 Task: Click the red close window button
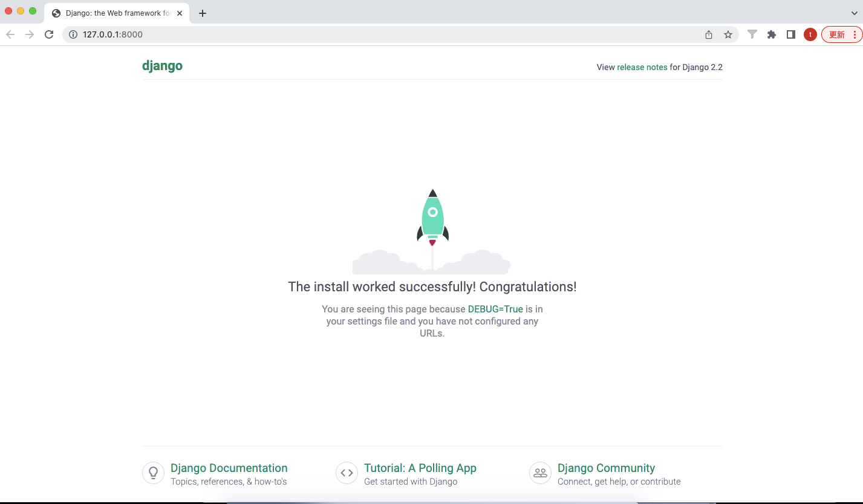(x=8, y=11)
